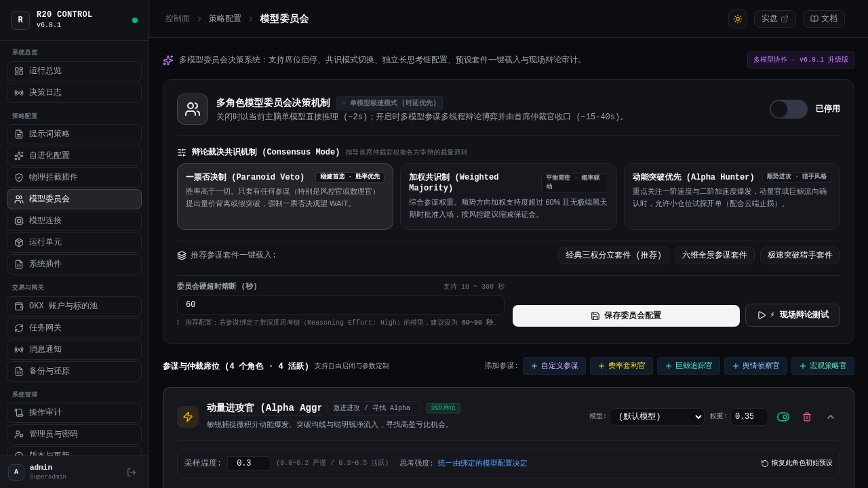The height and width of the screenshot is (488, 868).
Task: Open the 实盘 external link button
Action: (775, 19)
